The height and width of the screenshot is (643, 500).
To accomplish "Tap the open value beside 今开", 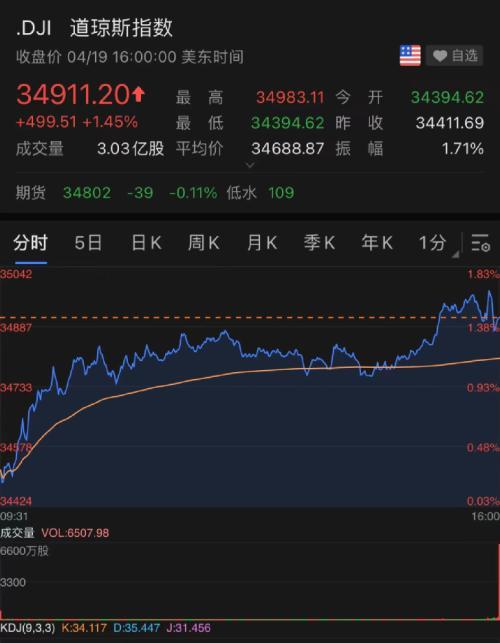I will (x=447, y=97).
